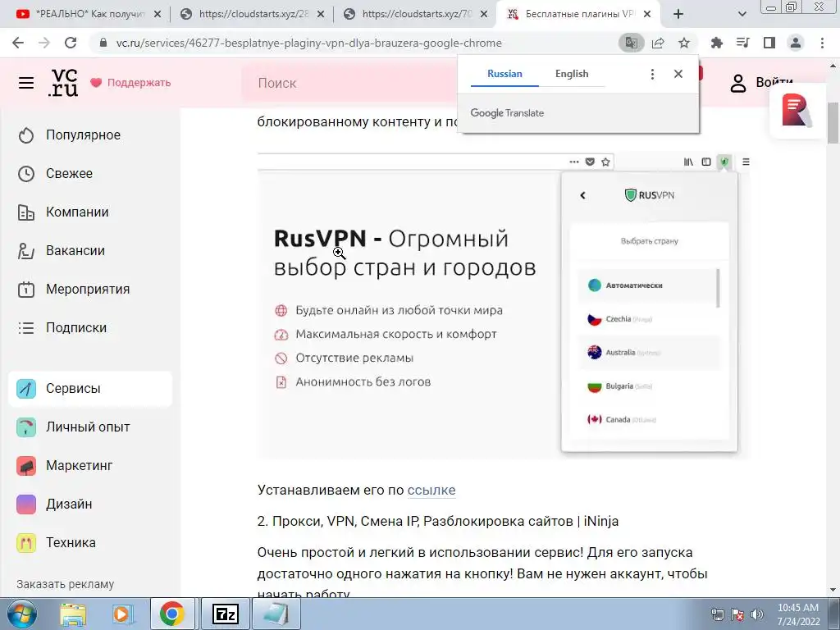The width and height of the screenshot is (840, 630).
Task: Open Маркетинг section
Action: coord(65,466)
